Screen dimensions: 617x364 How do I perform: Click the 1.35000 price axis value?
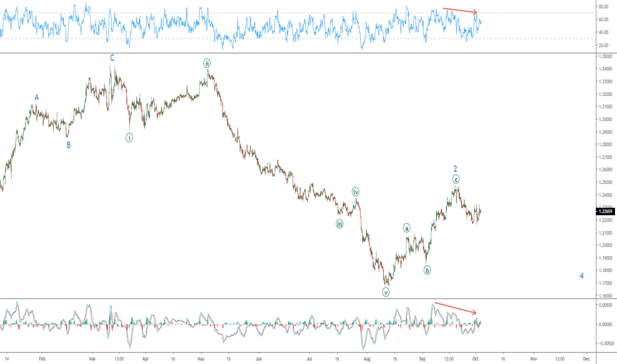click(x=606, y=56)
